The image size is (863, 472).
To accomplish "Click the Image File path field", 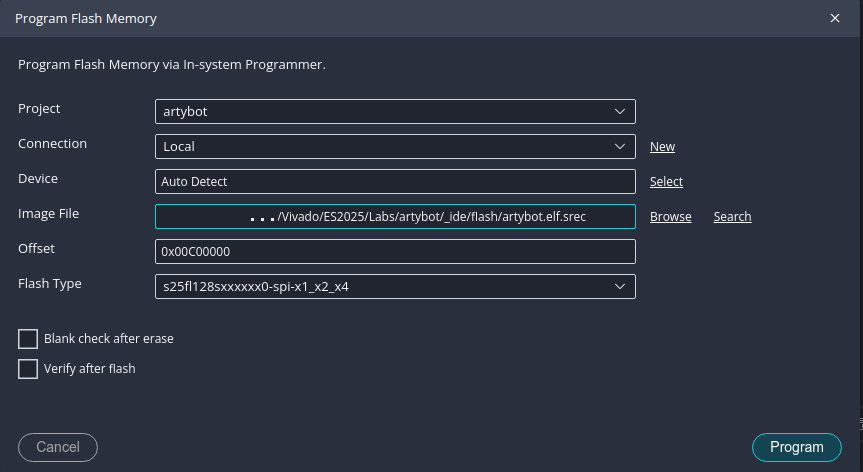I will tap(395, 217).
